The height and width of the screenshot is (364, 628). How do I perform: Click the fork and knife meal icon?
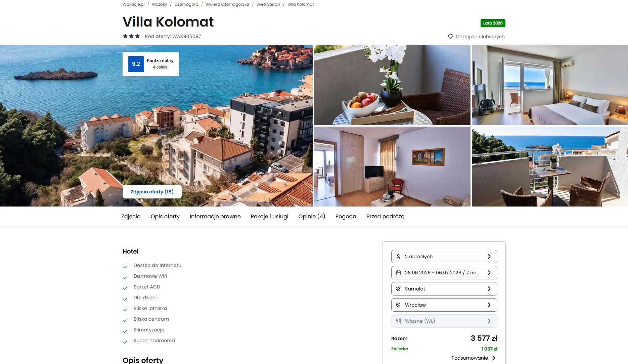pyautogui.click(x=398, y=321)
